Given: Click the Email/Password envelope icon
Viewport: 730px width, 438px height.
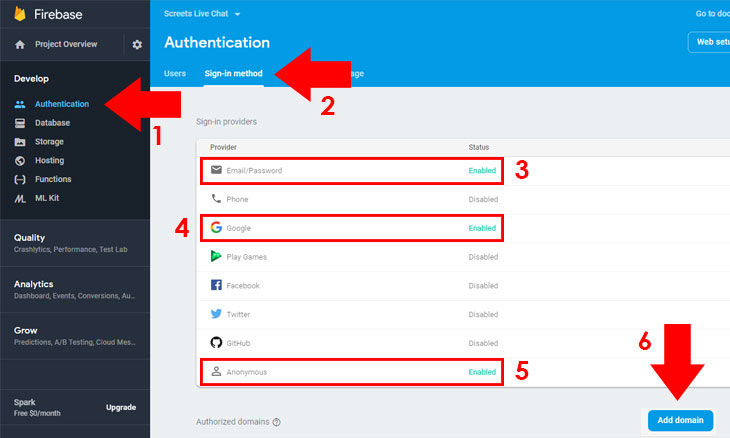Looking at the screenshot, I should pyautogui.click(x=216, y=170).
